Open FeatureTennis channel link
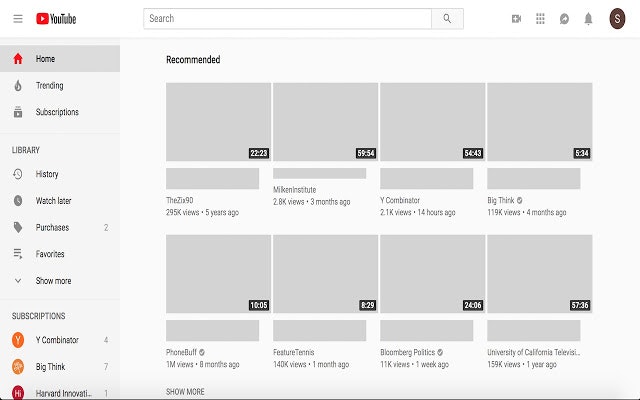This screenshot has width=640, height=400. [294, 352]
